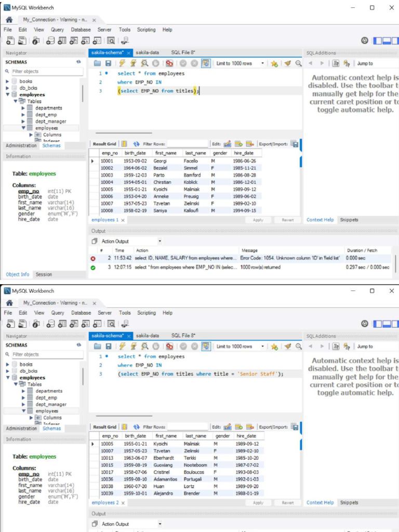The width and height of the screenshot is (399, 532).
Task: Refresh the result grid in top window
Action: click(137, 144)
